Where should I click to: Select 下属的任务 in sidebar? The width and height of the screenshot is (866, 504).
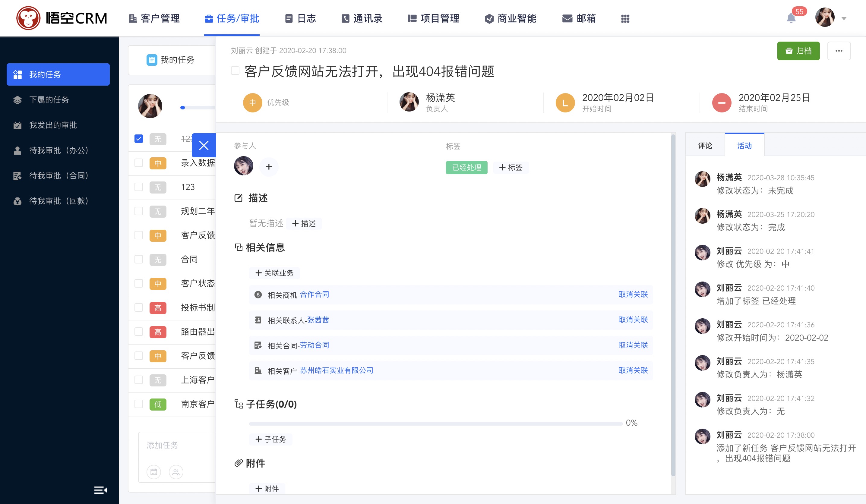click(58, 100)
